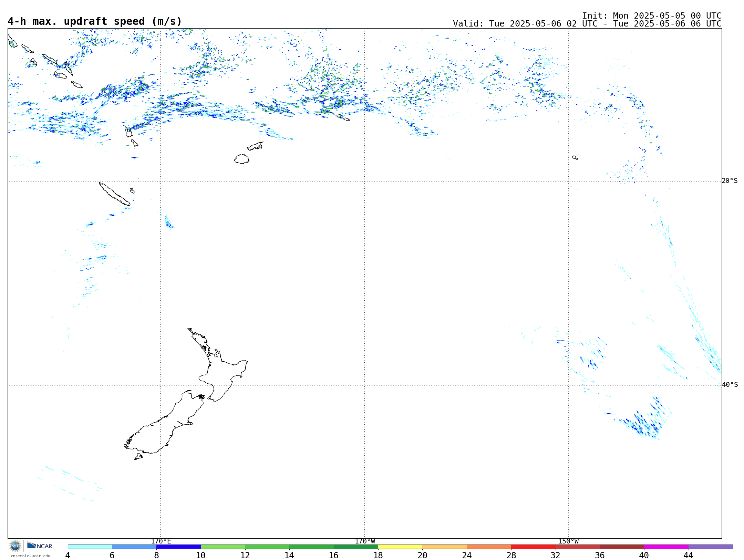
Task: Click the plot title '4-h max. updraft speed (m/s)'
Action: pyautogui.click(x=95, y=21)
